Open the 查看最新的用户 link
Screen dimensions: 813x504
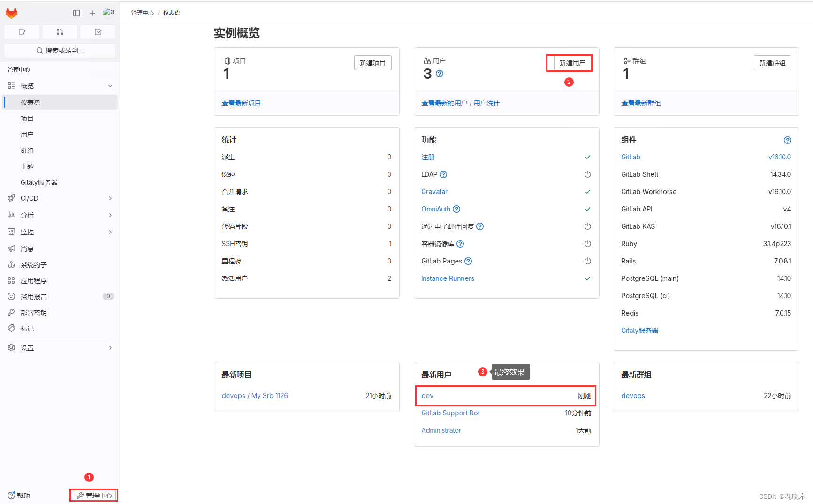[x=444, y=103]
